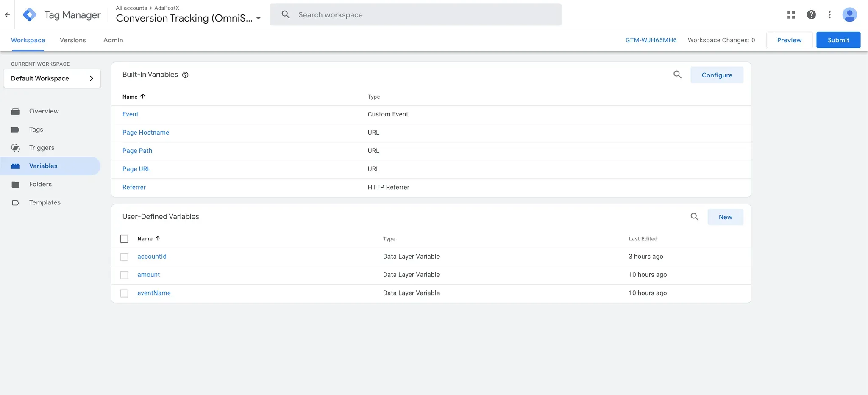This screenshot has height=395, width=868.
Task: Open the Default Workspace selector
Action: [x=52, y=78]
